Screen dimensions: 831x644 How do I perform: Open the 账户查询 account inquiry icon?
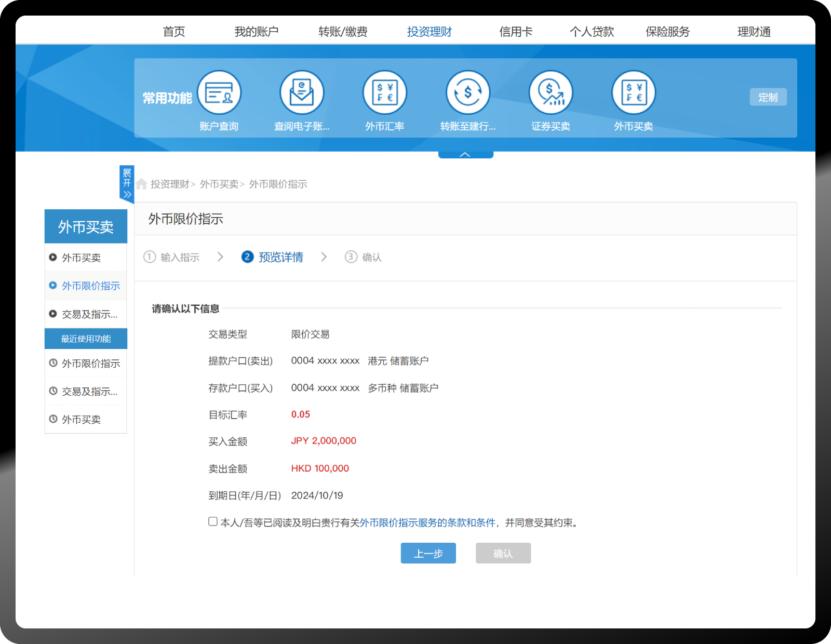click(x=219, y=92)
